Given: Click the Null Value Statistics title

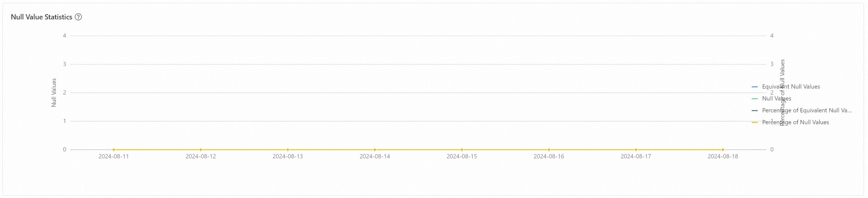Looking at the screenshot, I should tap(42, 17).
